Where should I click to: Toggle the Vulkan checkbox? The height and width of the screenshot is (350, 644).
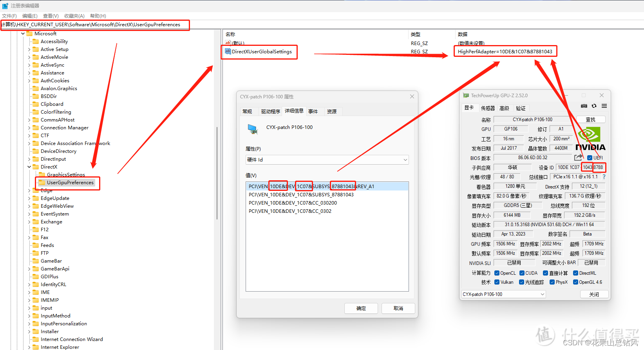point(497,282)
